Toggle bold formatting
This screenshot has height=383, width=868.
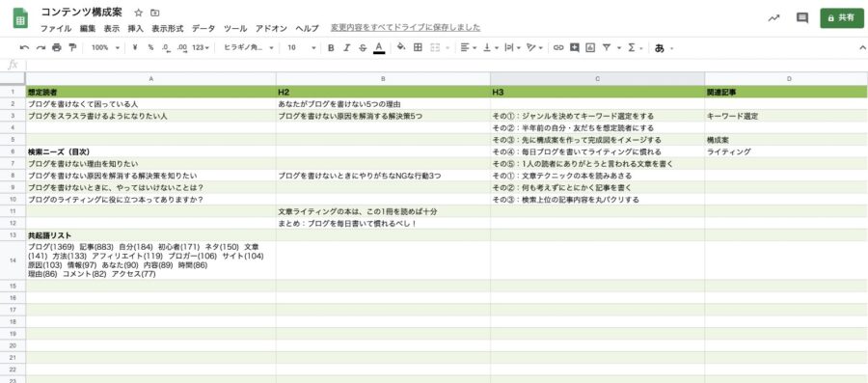(331, 48)
